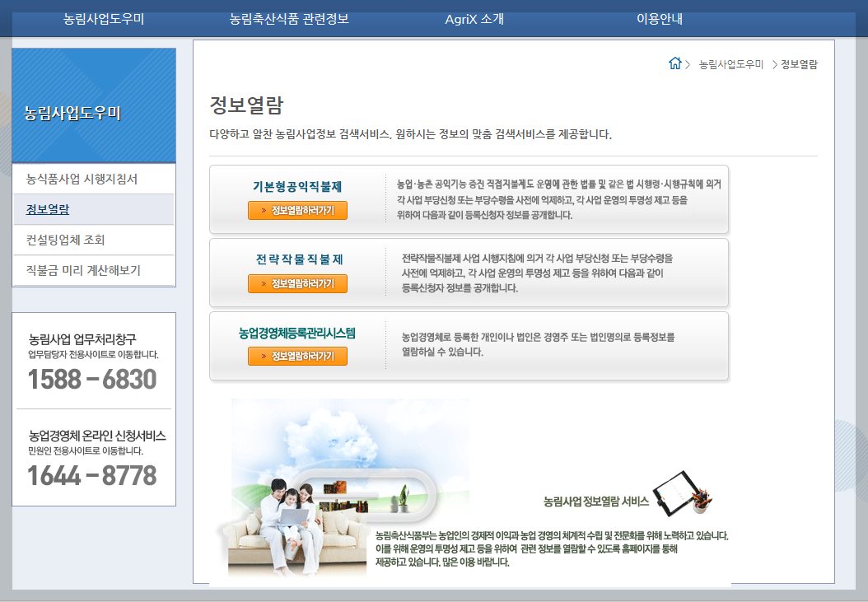Click 민원인 전용사이트로 이동합니다 text

point(86,450)
